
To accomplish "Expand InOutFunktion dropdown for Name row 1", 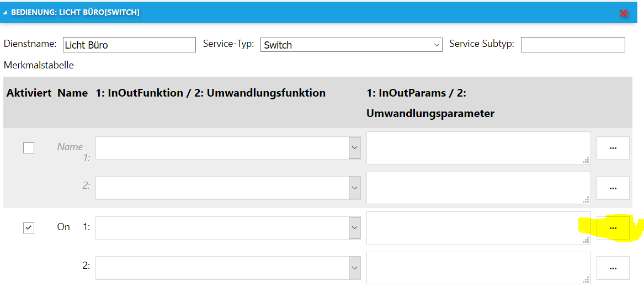I will click(x=354, y=148).
